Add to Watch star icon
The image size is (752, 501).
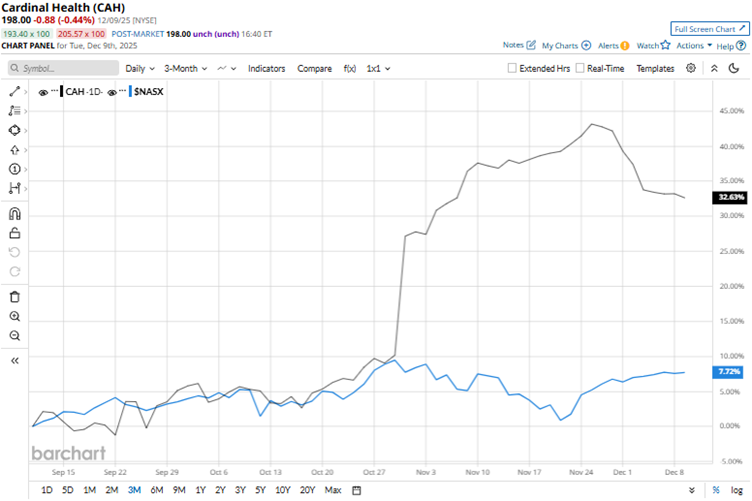(665, 45)
